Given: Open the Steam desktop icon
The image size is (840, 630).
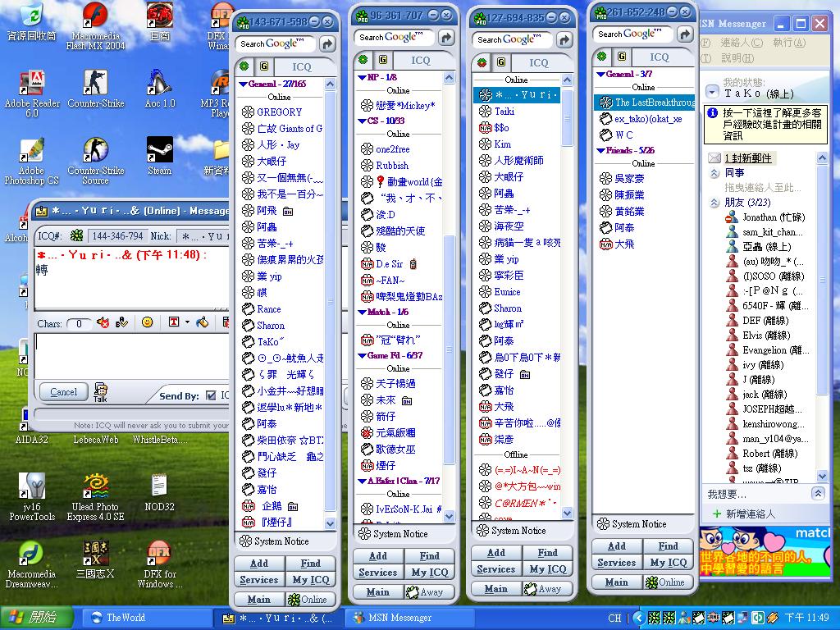Looking at the screenshot, I should [160, 156].
